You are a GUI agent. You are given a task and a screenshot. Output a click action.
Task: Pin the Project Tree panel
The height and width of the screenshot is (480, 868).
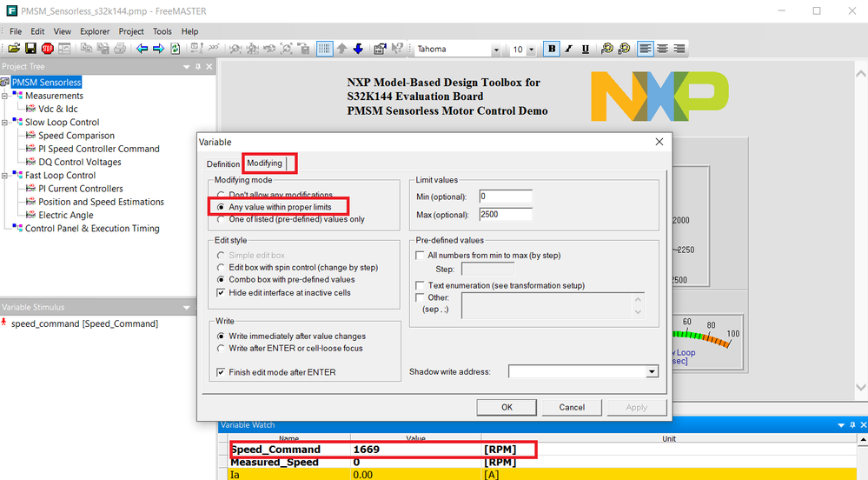point(198,66)
